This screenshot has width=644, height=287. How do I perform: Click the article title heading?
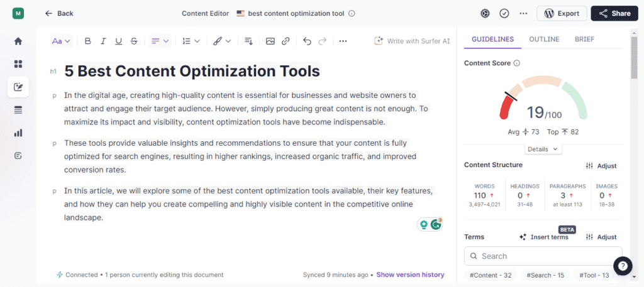192,71
